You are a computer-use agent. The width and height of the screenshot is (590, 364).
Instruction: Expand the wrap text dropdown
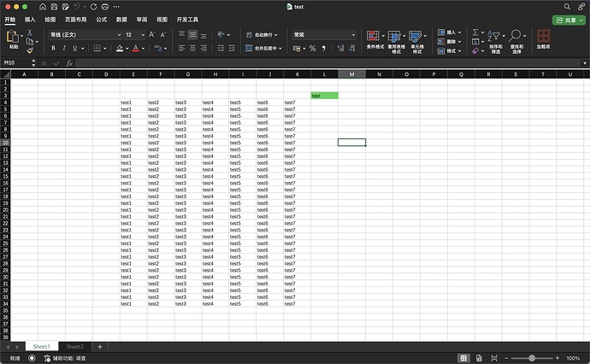[276, 34]
